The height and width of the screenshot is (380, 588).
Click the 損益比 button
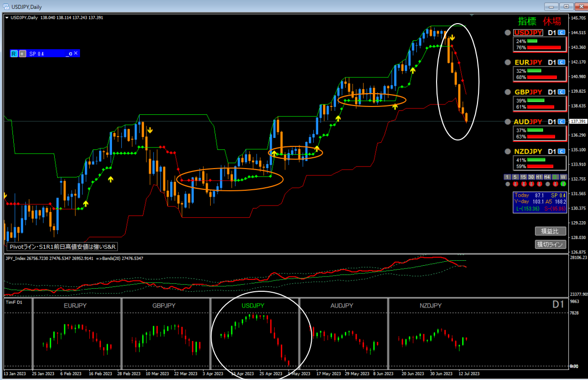[x=550, y=231]
